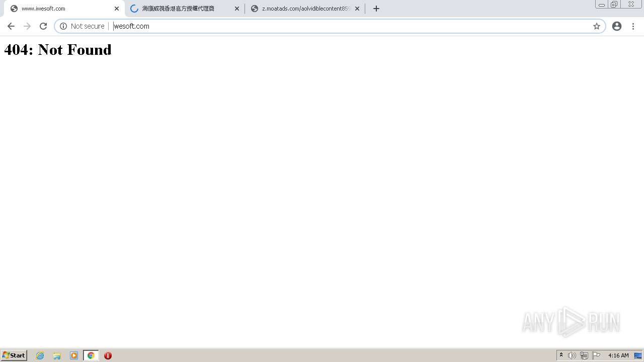Click the Show desktop button
The image size is (644, 362).
point(638,355)
